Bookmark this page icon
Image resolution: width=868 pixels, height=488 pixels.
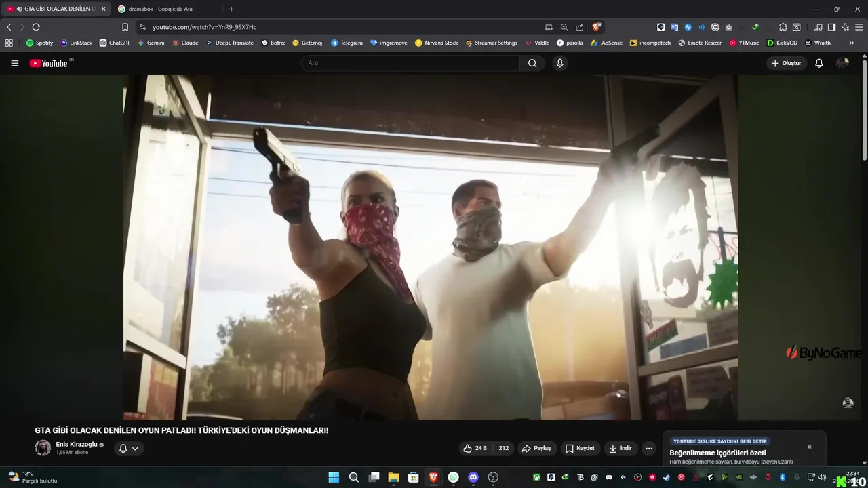(125, 27)
